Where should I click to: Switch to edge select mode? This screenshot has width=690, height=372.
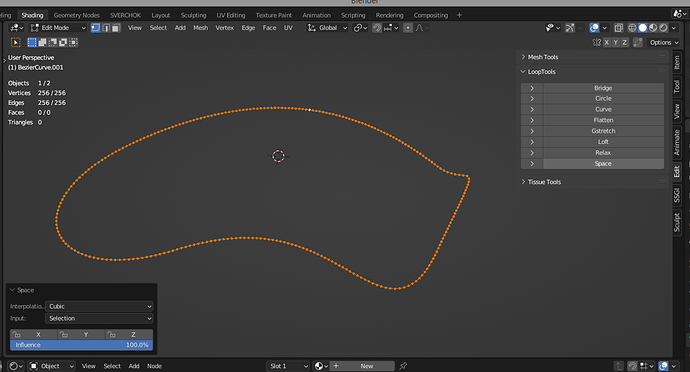pyautogui.click(x=106, y=28)
